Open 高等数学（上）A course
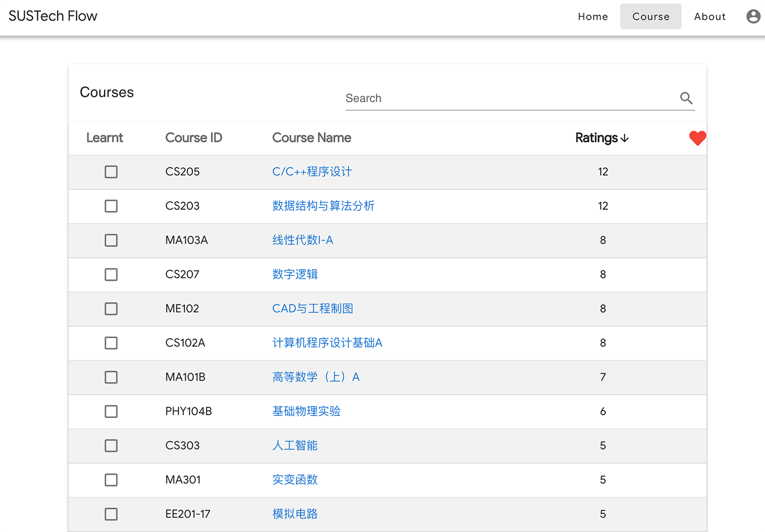 [x=316, y=377]
